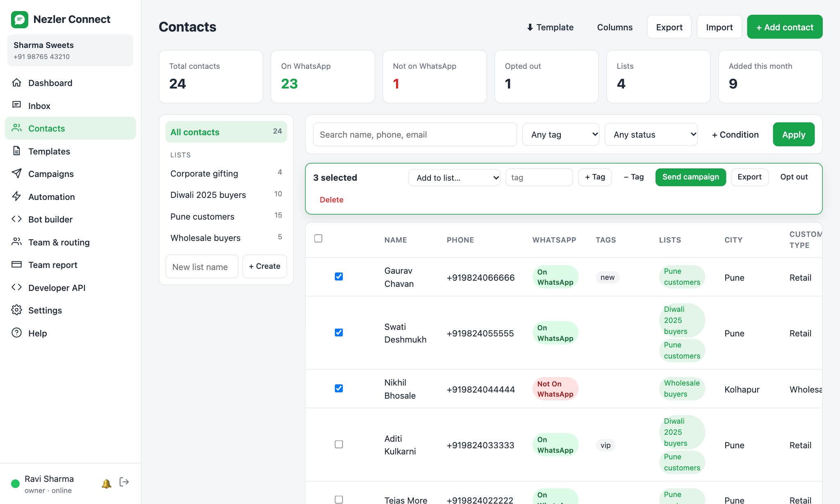Uncheck Gaurav Chavan's row checkbox
840x504 pixels.
339,277
